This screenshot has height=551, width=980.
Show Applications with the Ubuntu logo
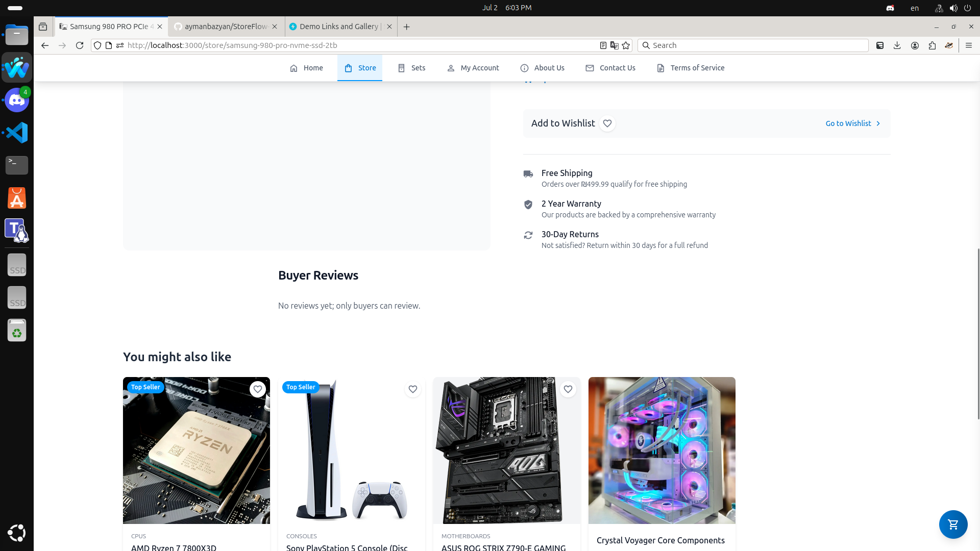click(17, 533)
